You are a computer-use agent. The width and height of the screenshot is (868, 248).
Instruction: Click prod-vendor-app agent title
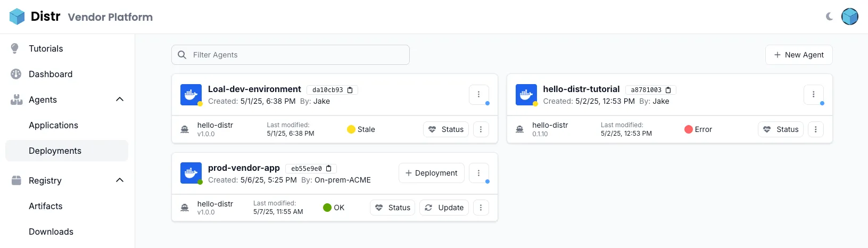(x=244, y=168)
